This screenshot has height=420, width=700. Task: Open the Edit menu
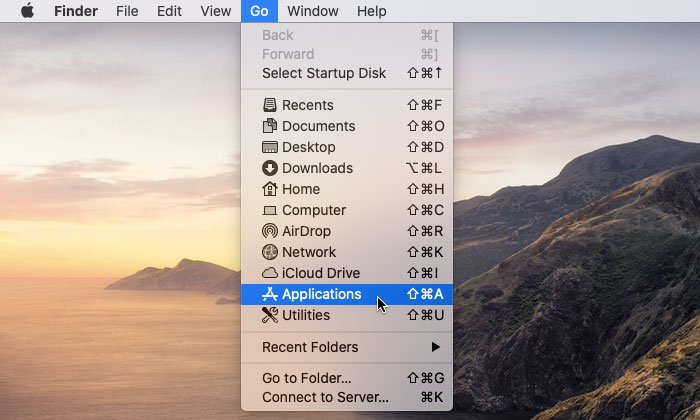169,11
